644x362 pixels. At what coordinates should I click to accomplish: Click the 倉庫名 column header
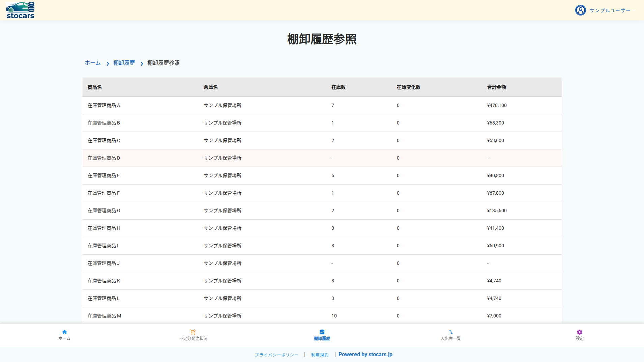(211, 87)
